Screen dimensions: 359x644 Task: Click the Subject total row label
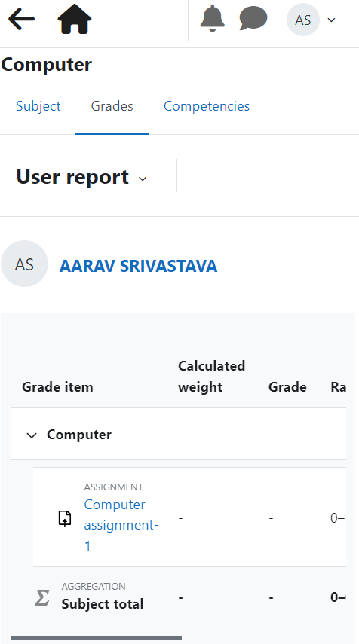[x=103, y=604]
